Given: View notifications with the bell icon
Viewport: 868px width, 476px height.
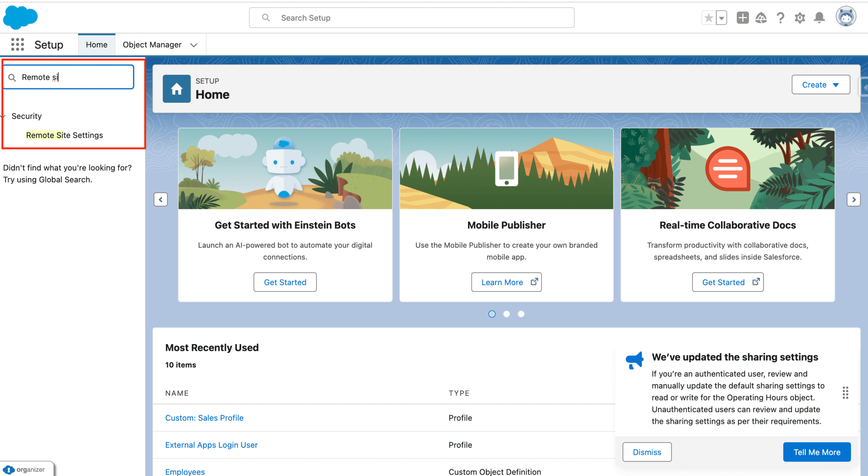Looking at the screenshot, I should [819, 17].
